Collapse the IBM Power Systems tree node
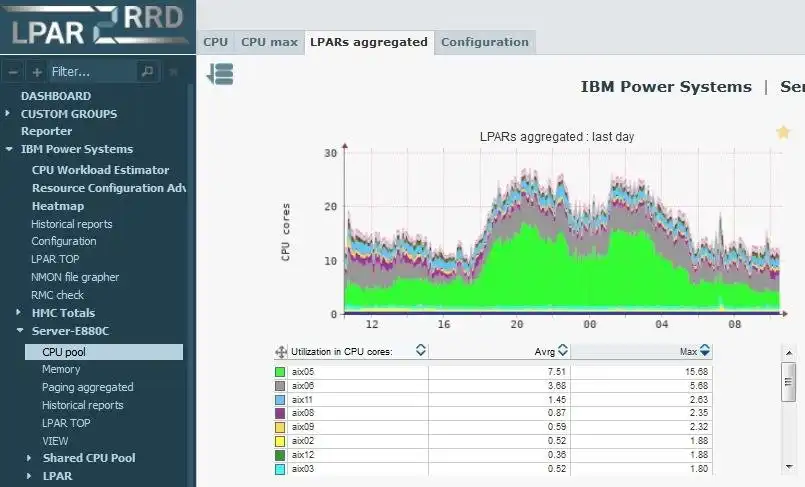805x487 pixels. point(9,149)
